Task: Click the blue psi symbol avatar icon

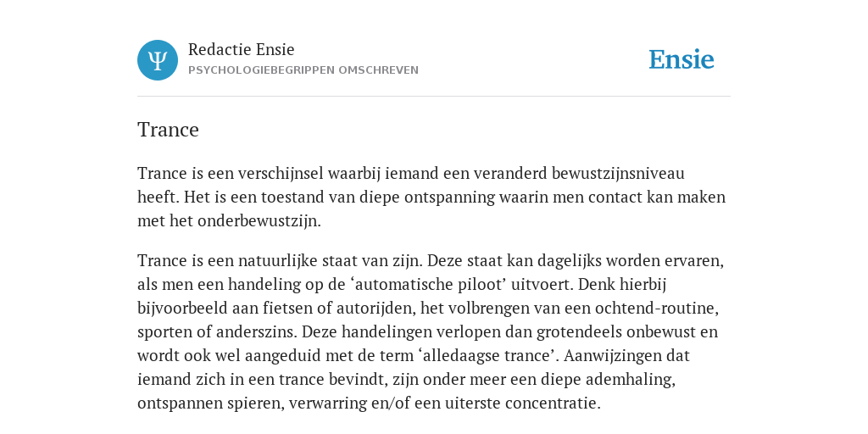Action: [x=158, y=60]
